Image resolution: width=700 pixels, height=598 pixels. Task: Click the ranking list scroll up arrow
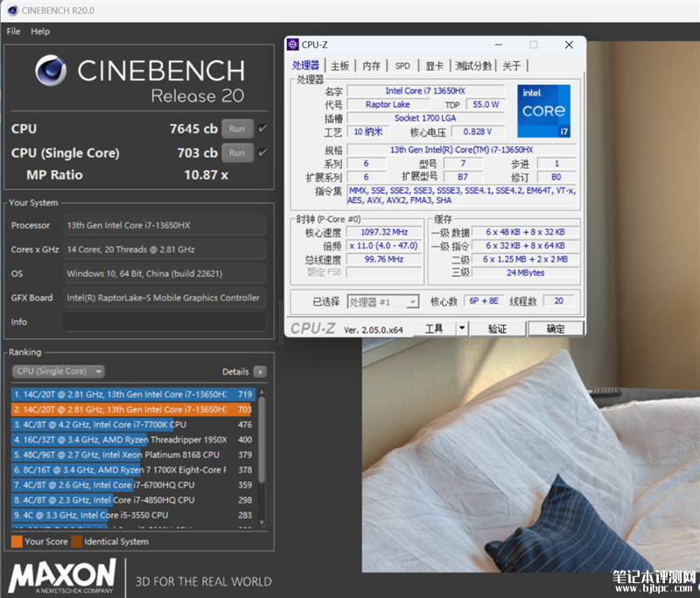coord(262,392)
